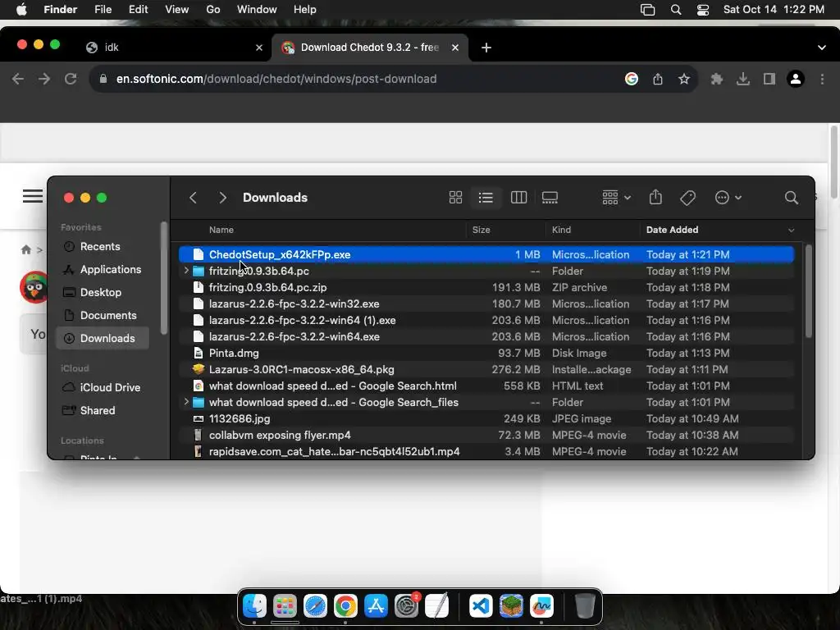Image resolution: width=840 pixels, height=630 pixels.
Task: Select lazarus-2.2.6-fpc-3.2.2-win64 (1).exe file
Action: point(486,321)
